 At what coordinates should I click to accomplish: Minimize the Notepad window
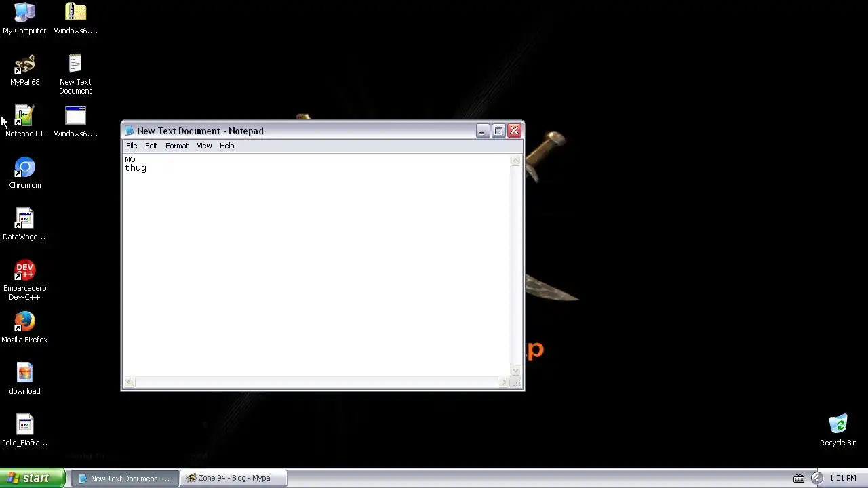click(482, 131)
